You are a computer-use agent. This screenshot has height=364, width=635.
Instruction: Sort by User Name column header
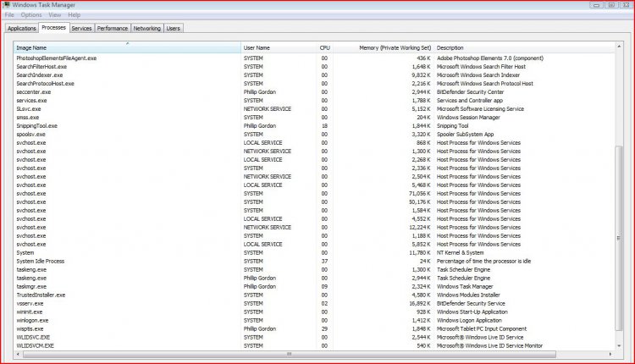click(279, 47)
